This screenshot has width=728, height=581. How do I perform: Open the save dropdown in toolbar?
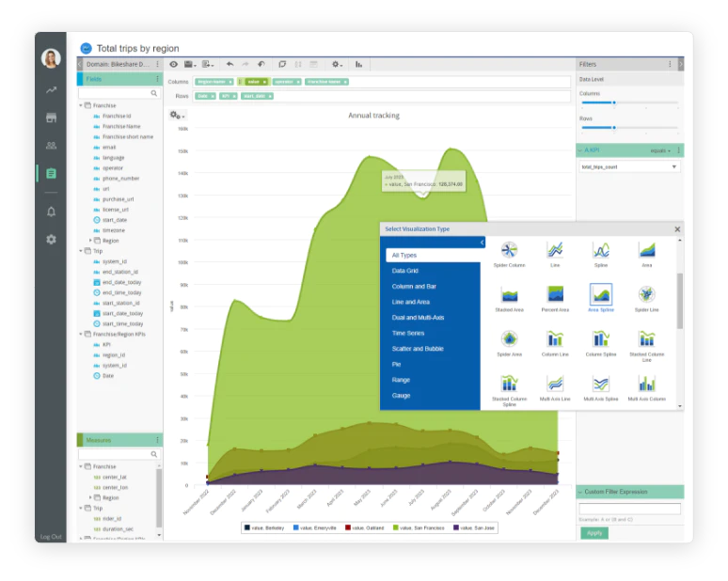pyautogui.click(x=190, y=65)
